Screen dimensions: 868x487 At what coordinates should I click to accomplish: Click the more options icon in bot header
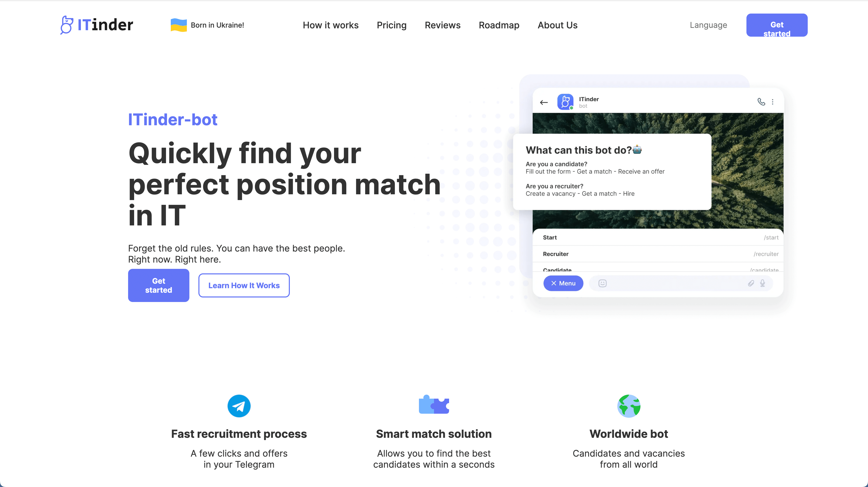tap(773, 101)
